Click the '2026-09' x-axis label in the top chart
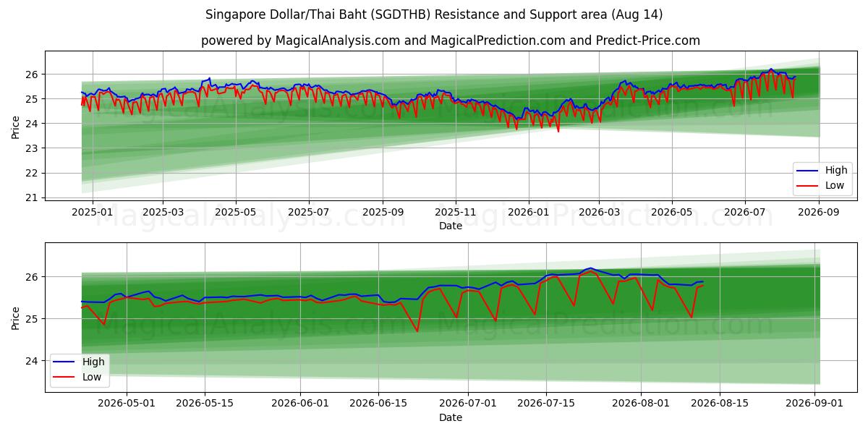The width and height of the screenshot is (868, 434). click(x=819, y=211)
